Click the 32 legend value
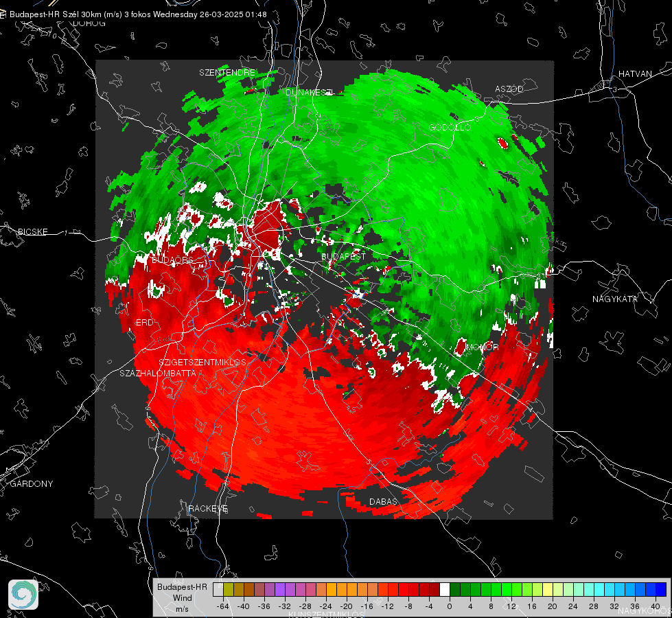 coord(614,606)
